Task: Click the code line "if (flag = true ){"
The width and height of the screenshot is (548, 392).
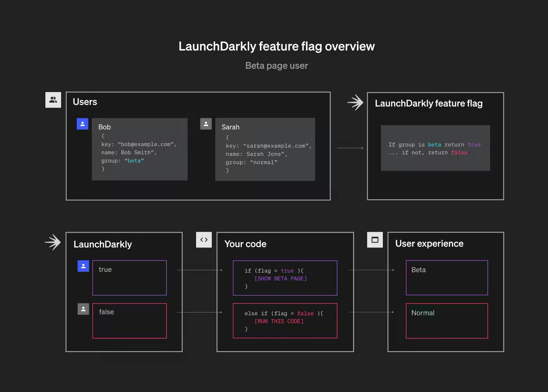Action: [x=274, y=271]
